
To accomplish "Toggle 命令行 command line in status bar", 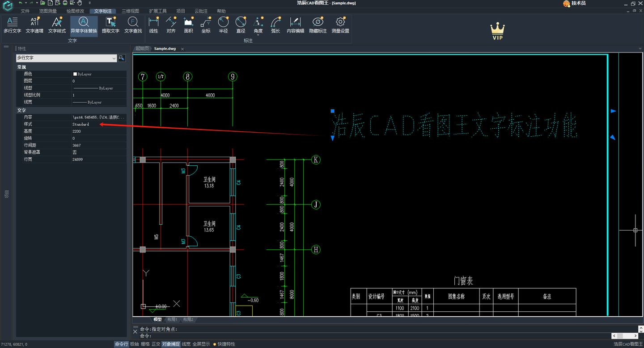I will point(121,344).
